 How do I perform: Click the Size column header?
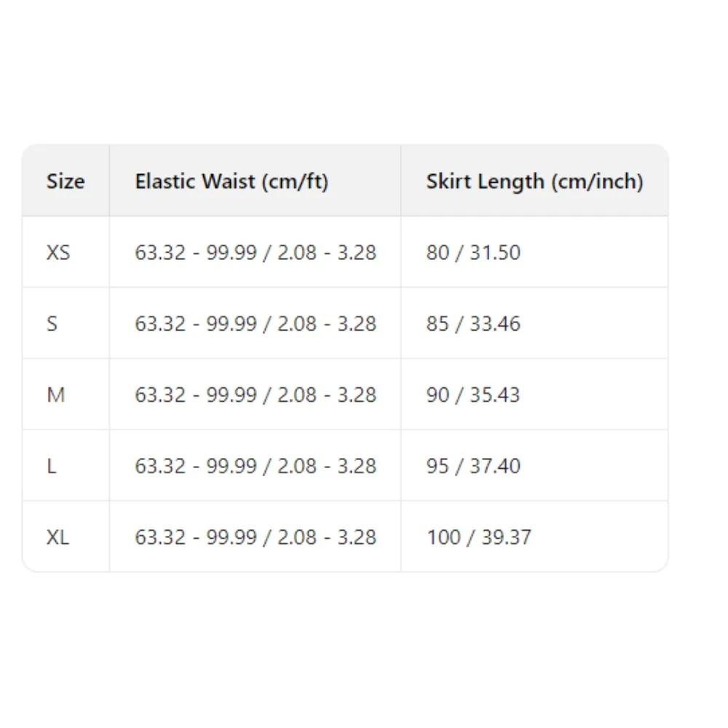(66, 181)
